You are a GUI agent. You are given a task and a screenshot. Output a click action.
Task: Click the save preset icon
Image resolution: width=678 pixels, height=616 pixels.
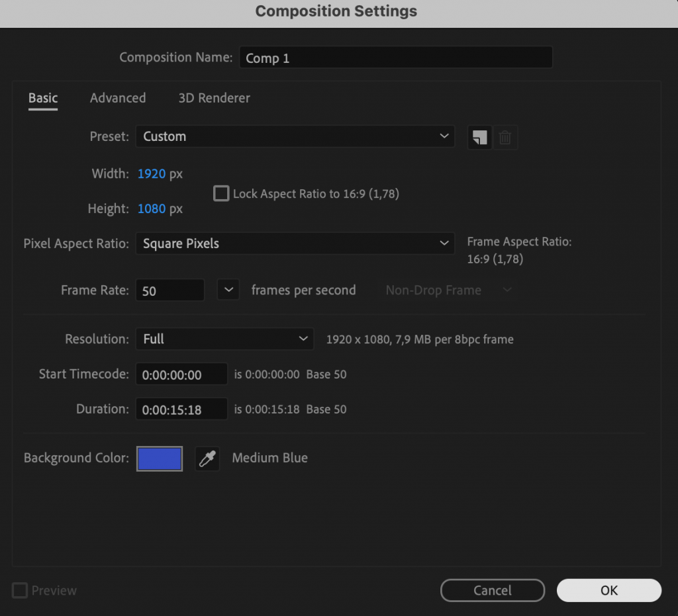click(479, 137)
